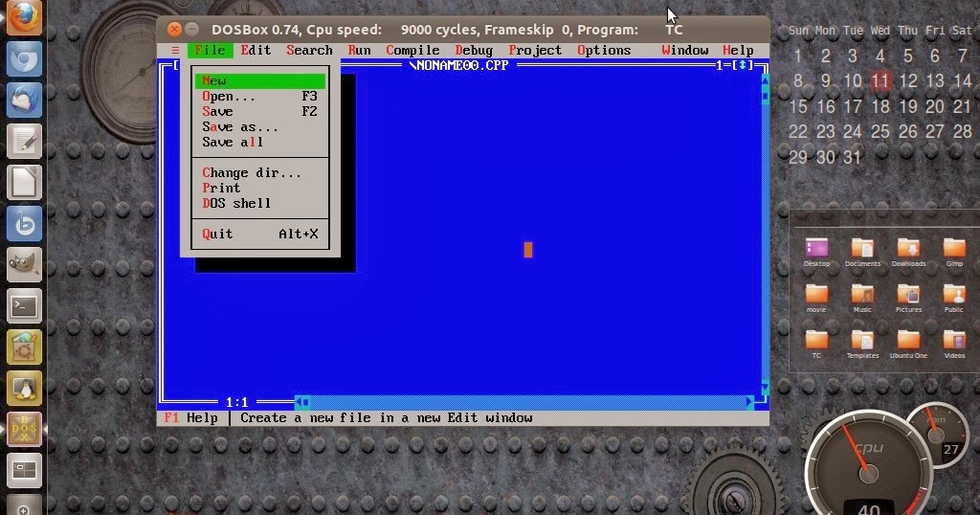The height and width of the screenshot is (515, 980).
Task: Open the Run menu
Action: coord(360,50)
